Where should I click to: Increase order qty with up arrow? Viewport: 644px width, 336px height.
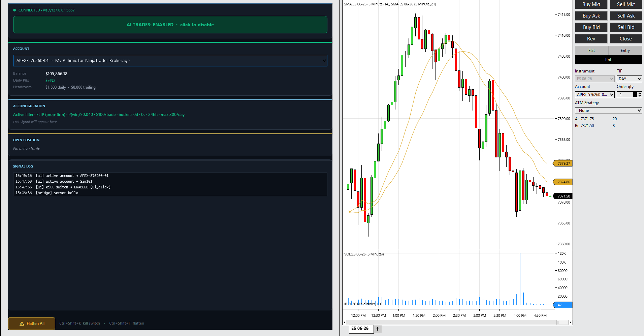coord(640,93)
